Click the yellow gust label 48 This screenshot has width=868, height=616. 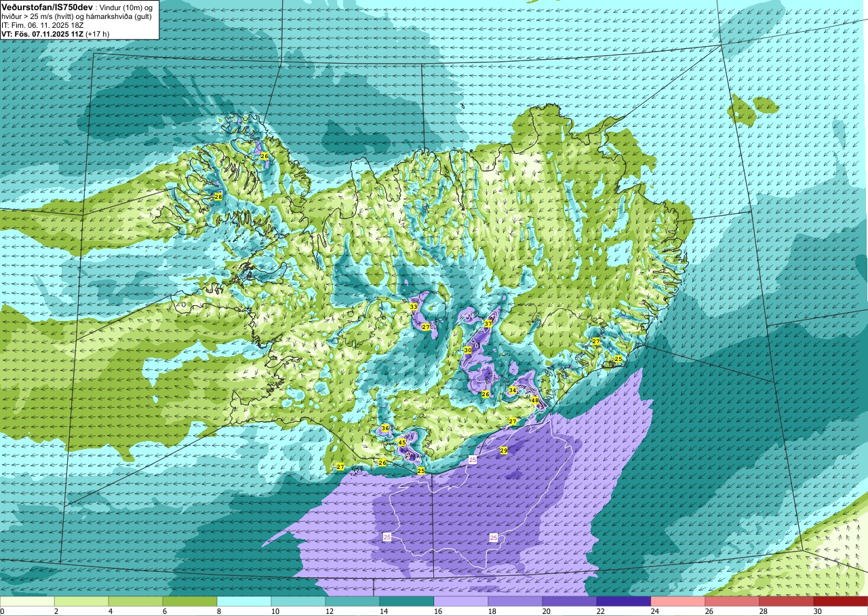pyautogui.click(x=534, y=400)
